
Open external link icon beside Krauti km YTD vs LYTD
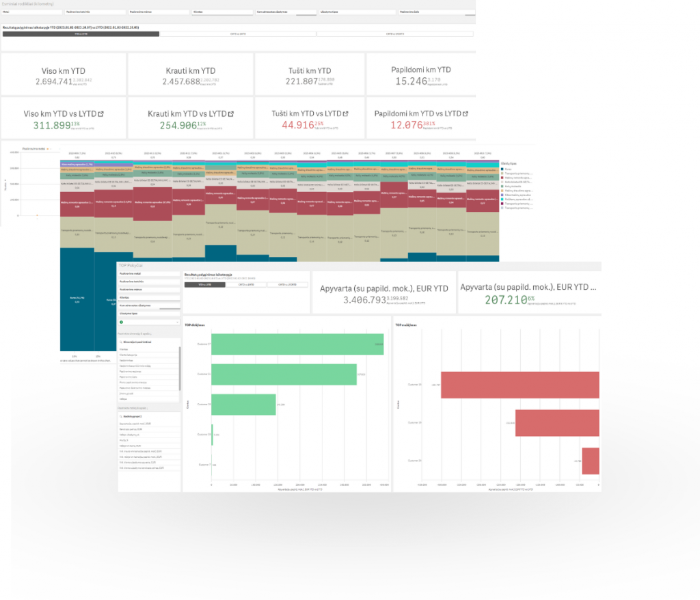(x=230, y=113)
